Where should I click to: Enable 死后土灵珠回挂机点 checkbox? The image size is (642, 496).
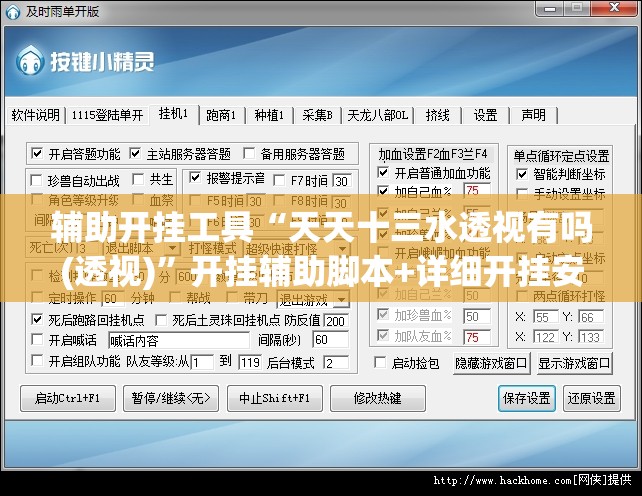coord(161,320)
